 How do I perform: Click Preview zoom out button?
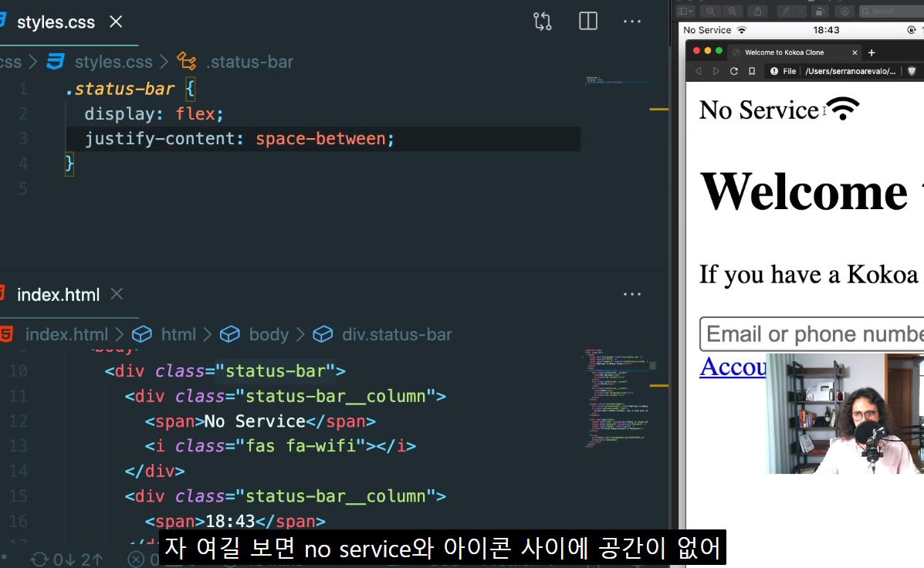click(711, 11)
